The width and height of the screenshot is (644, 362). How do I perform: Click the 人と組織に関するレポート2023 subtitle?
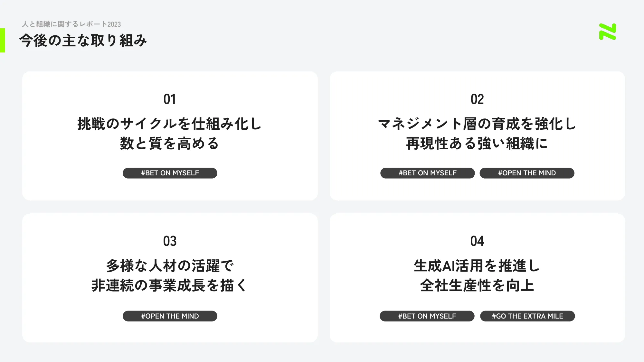coord(71,24)
